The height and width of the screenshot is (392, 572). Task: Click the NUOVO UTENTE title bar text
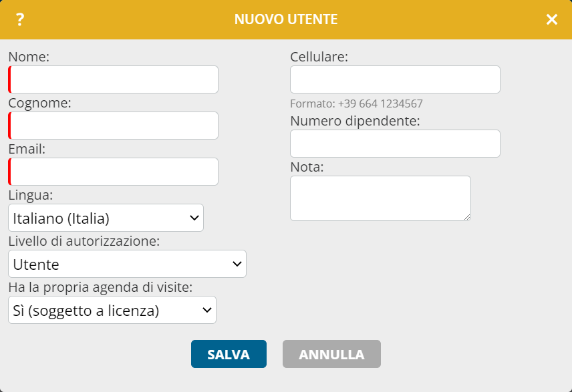coord(286,19)
